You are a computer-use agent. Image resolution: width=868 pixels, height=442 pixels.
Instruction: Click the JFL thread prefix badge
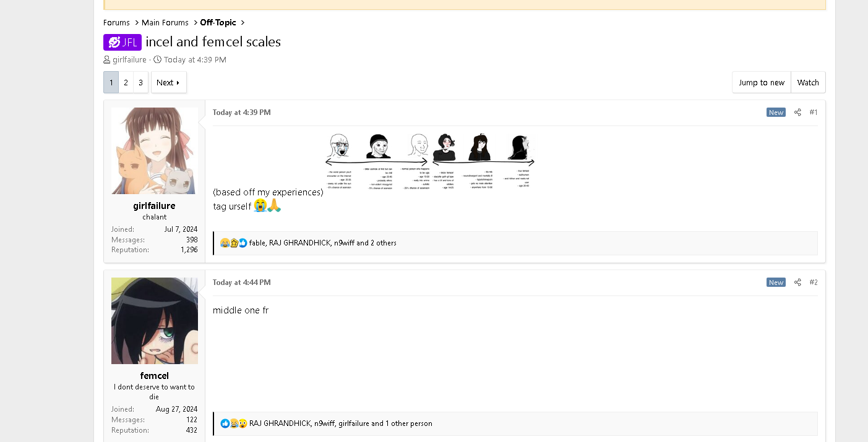(122, 42)
